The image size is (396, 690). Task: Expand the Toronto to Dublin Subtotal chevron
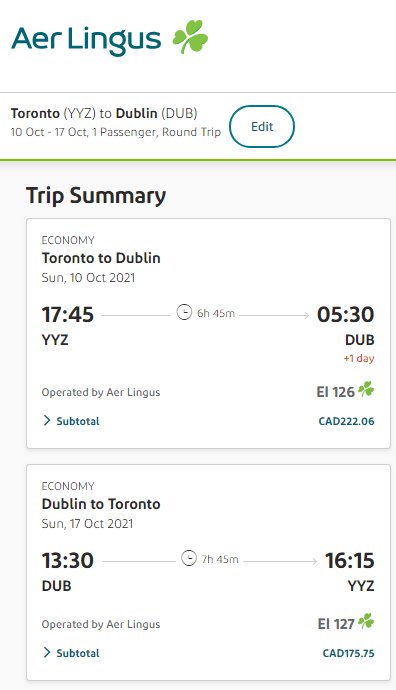(47, 421)
